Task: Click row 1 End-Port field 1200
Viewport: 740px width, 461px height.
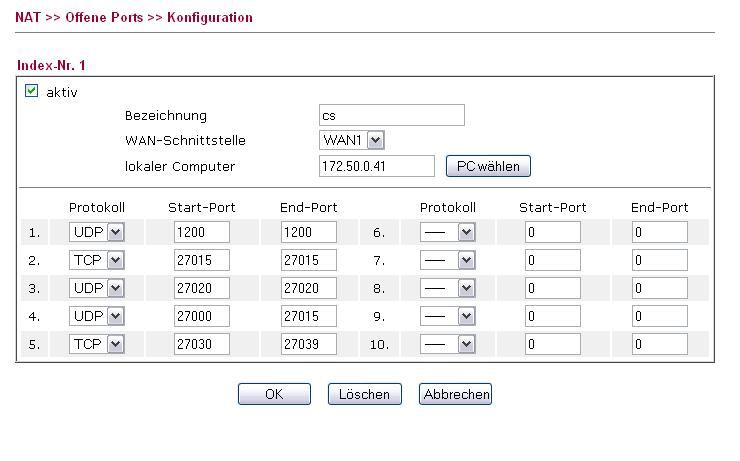Action: pos(309,232)
